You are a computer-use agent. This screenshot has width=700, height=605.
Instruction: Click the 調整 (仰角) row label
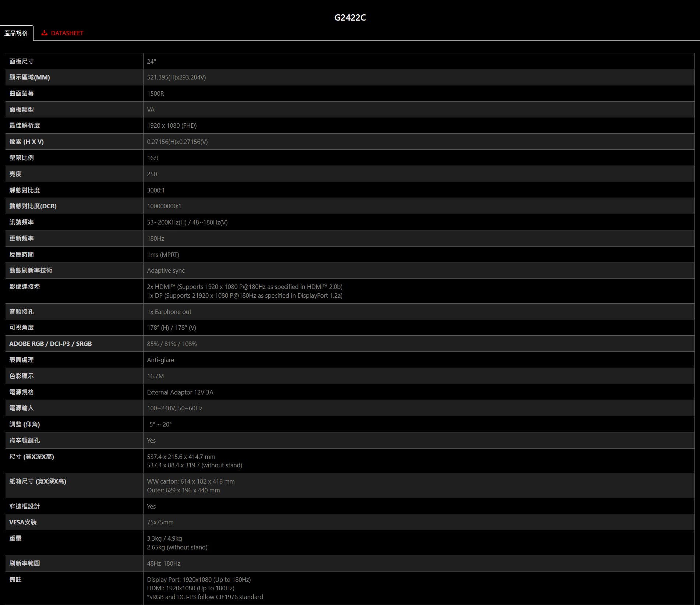point(24,424)
